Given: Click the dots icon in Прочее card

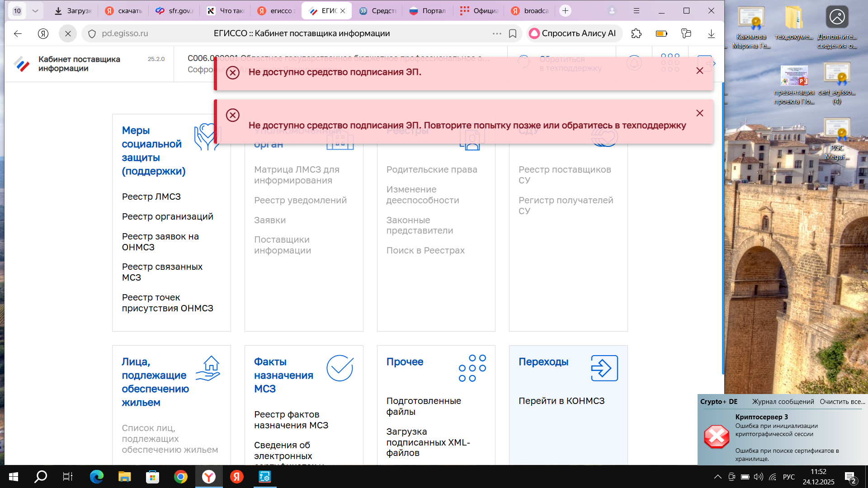Looking at the screenshot, I should point(472,368).
